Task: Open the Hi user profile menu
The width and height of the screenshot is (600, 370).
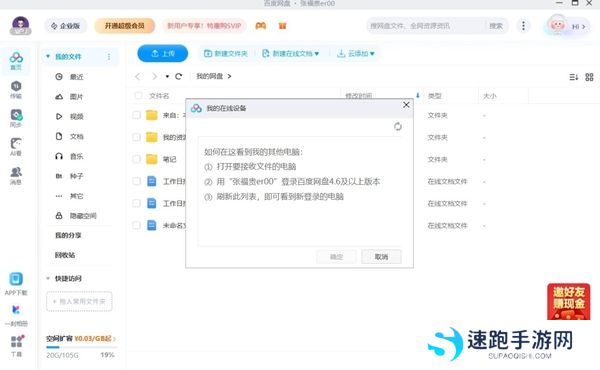Action: (567, 26)
